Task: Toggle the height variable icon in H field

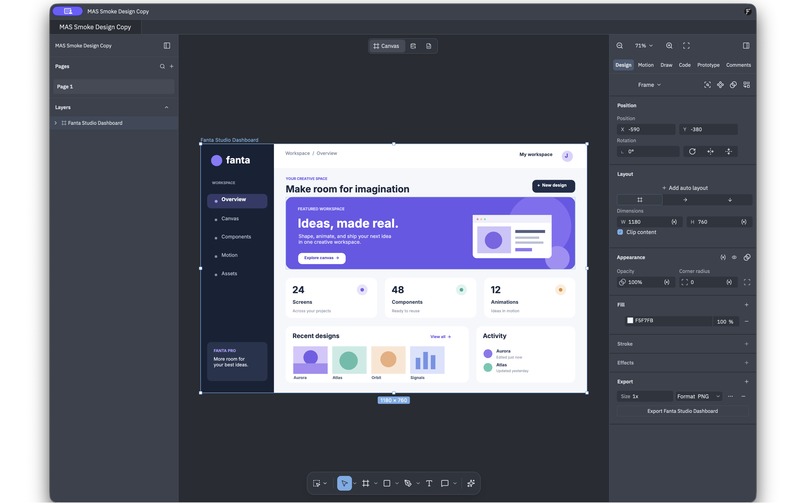Action: point(743,222)
